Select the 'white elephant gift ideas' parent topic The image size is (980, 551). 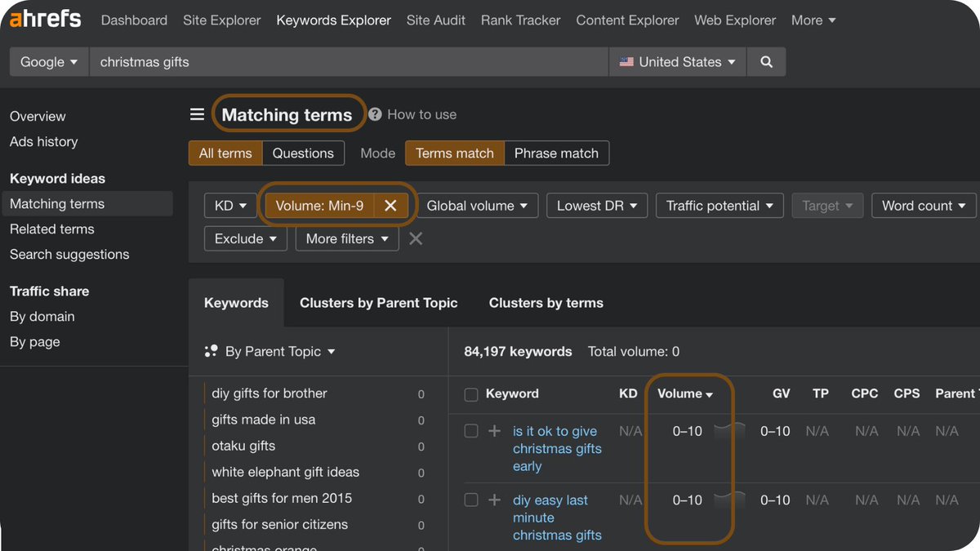(285, 472)
